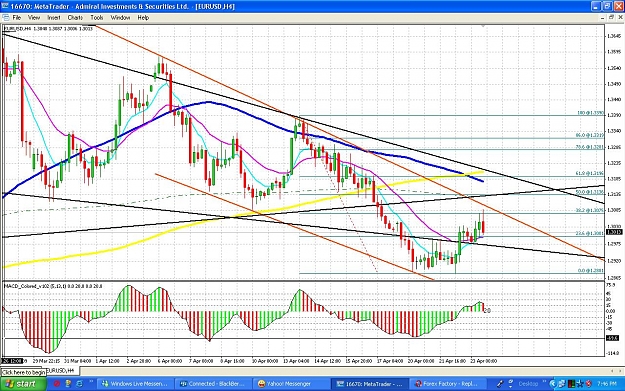Open the View menu
This screenshot has width=625, height=391.
tap(34, 18)
